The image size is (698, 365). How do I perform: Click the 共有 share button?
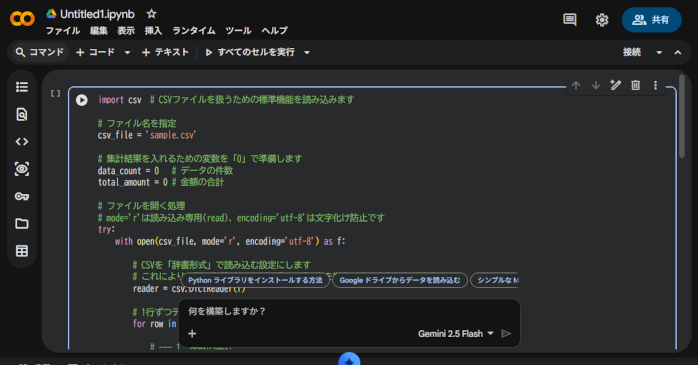pos(651,20)
